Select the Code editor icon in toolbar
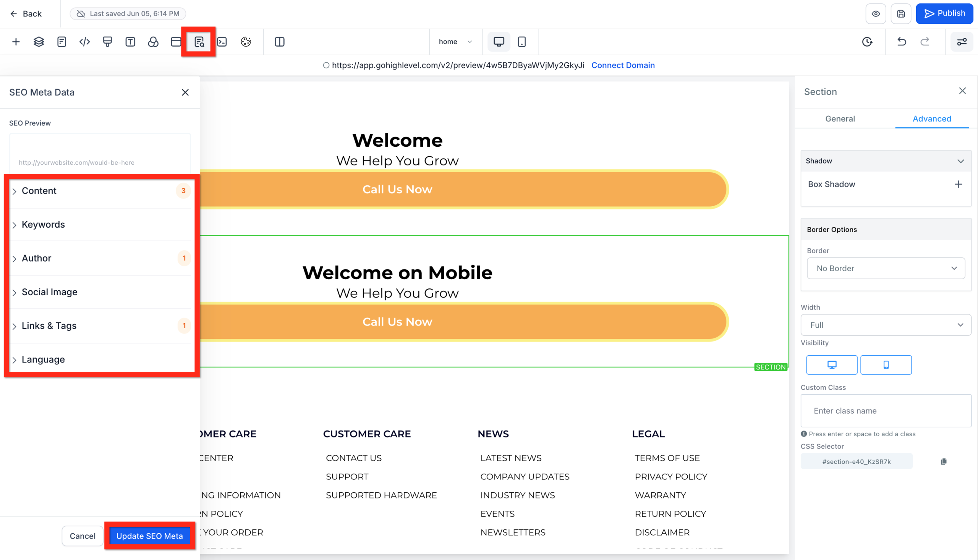The image size is (978, 560). coord(84,42)
